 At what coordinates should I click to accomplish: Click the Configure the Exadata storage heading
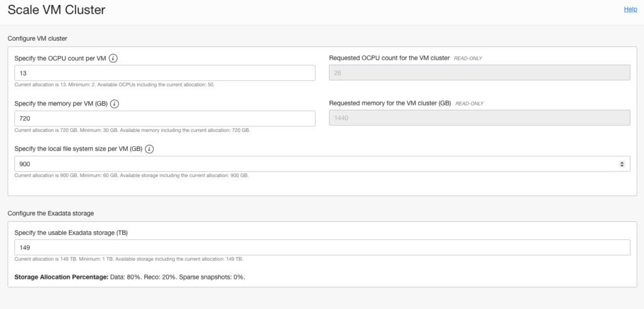tap(50, 213)
